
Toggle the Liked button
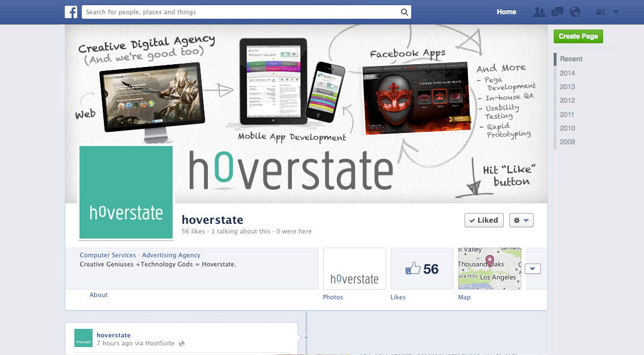tap(484, 220)
